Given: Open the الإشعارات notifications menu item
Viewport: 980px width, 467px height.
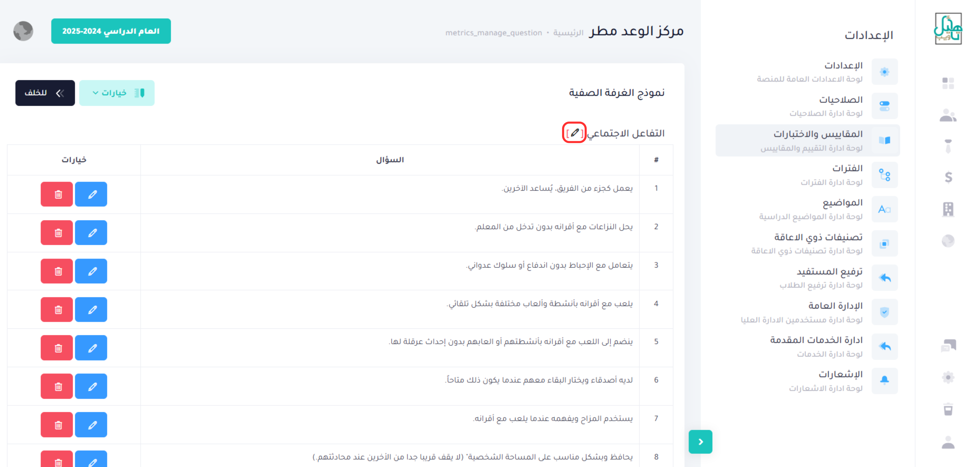Looking at the screenshot, I should (808, 381).
